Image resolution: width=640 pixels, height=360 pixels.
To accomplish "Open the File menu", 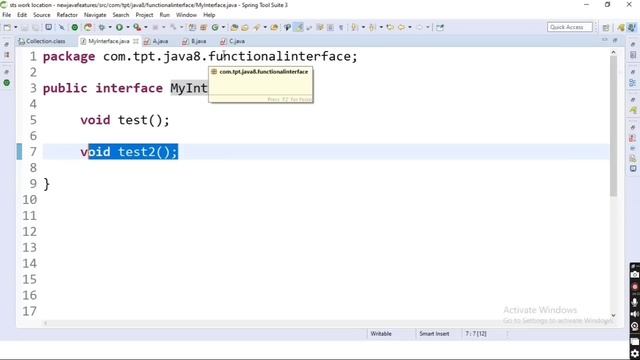I will point(7,15).
